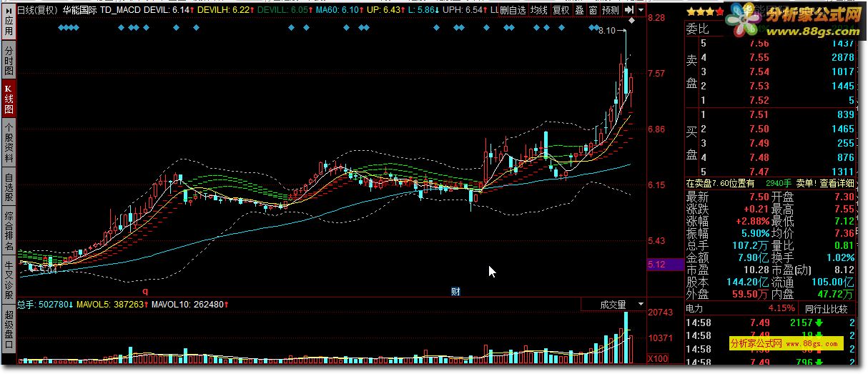Click the MAVOL5: 387263 volume label

(113, 305)
